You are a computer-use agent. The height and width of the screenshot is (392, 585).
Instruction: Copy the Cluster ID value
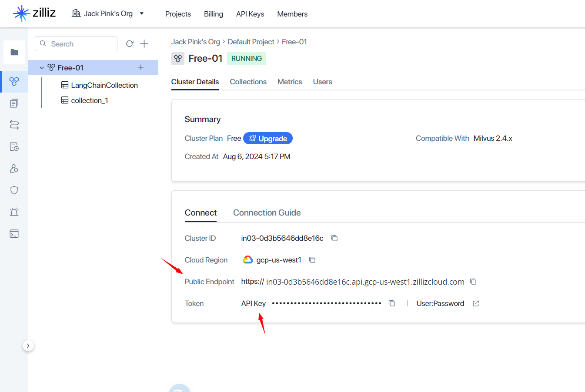[334, 238]
